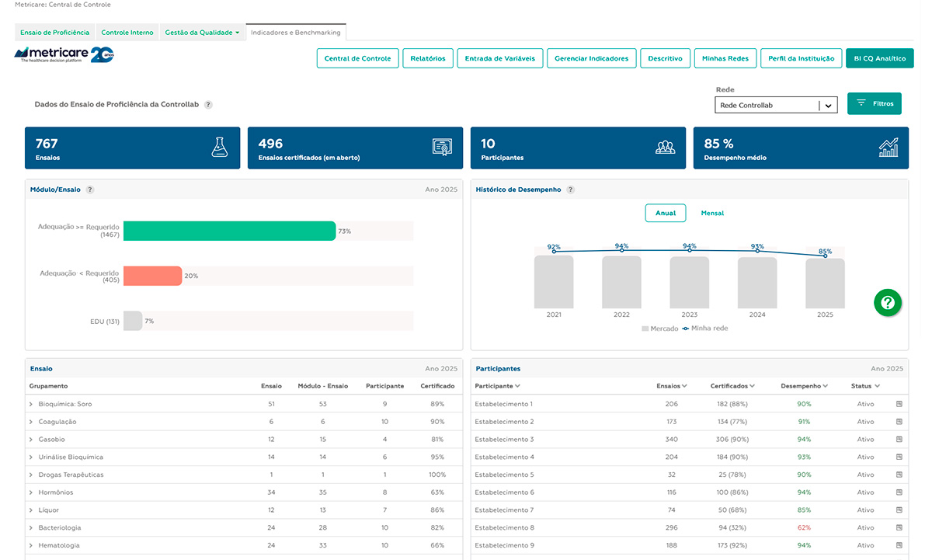The width and height of the screenshot is (932, 560).
Task: Click the green help question mark button
Action: [x=888, y=303]
